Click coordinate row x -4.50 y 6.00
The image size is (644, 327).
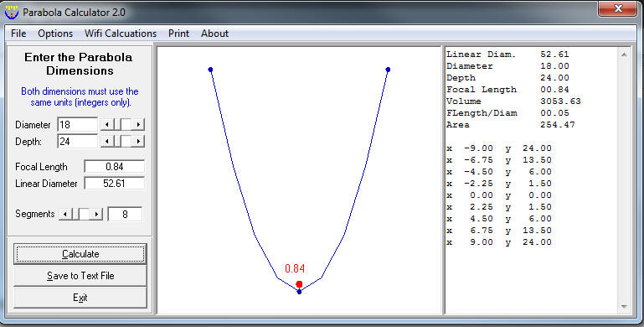[x=499, y=172]
